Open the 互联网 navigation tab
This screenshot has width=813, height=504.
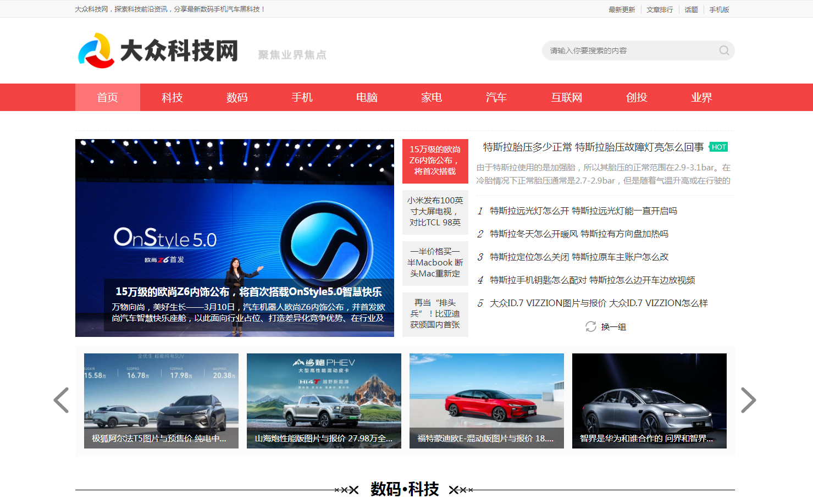[x=566, y=97]
